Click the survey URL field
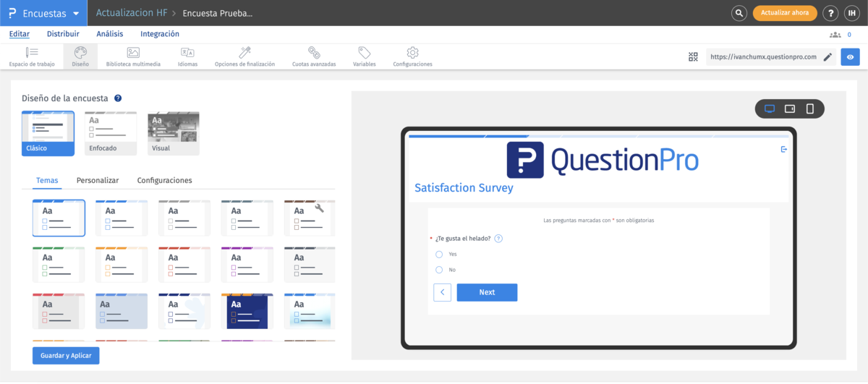 coord(763,56)
